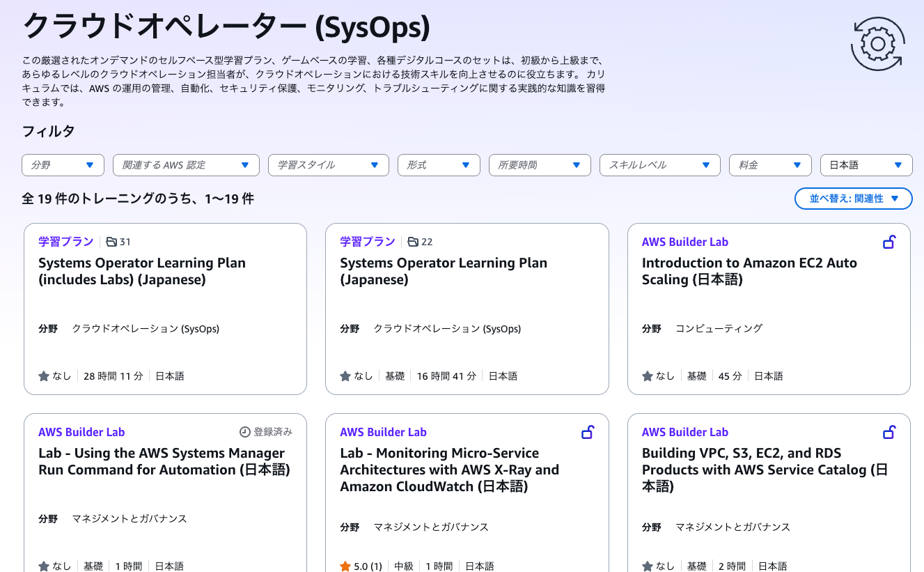Click star rating on 16 時間 41 分 learning plan
The image size is (924, 572).
[x=345, y=376]
